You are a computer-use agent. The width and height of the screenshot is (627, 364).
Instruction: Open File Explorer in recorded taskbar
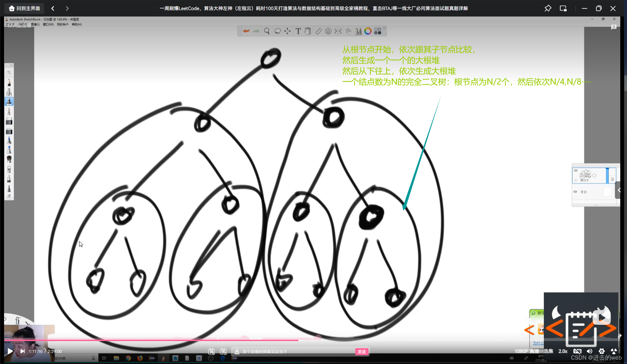116,358
